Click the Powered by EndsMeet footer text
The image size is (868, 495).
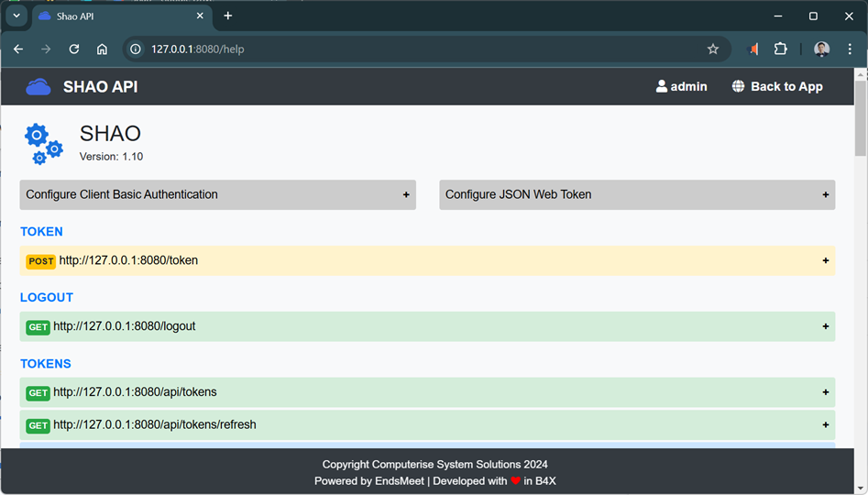click(369, 481)
